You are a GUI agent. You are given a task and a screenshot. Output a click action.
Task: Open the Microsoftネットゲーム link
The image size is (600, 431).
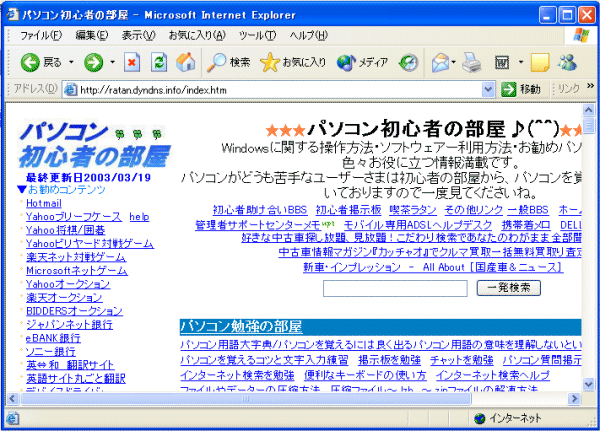77,271
